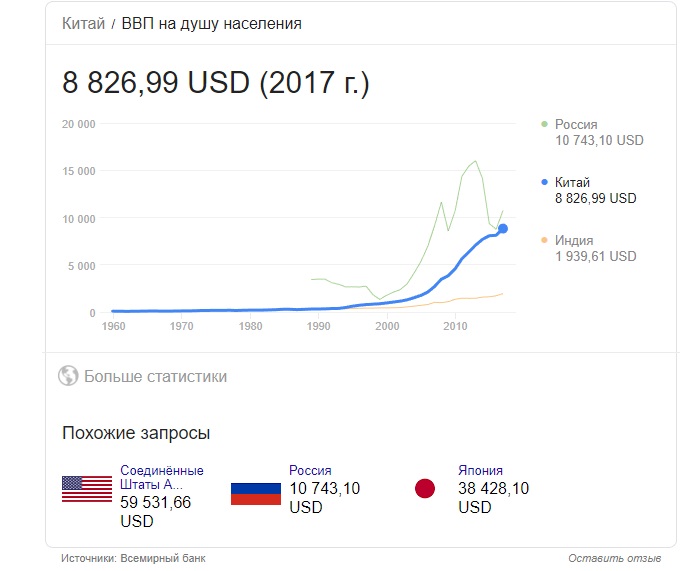This screenshot has width=697, height=571.
Task: Click the 8 826,99 USD headline value
Action: click(x=156, y=82)
